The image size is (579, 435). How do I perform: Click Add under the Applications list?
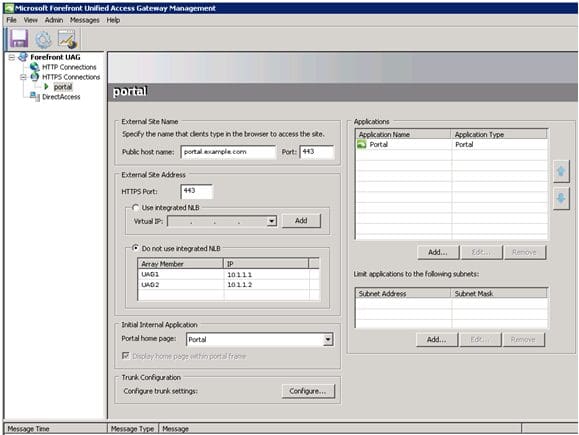click(x=438, y=252)
